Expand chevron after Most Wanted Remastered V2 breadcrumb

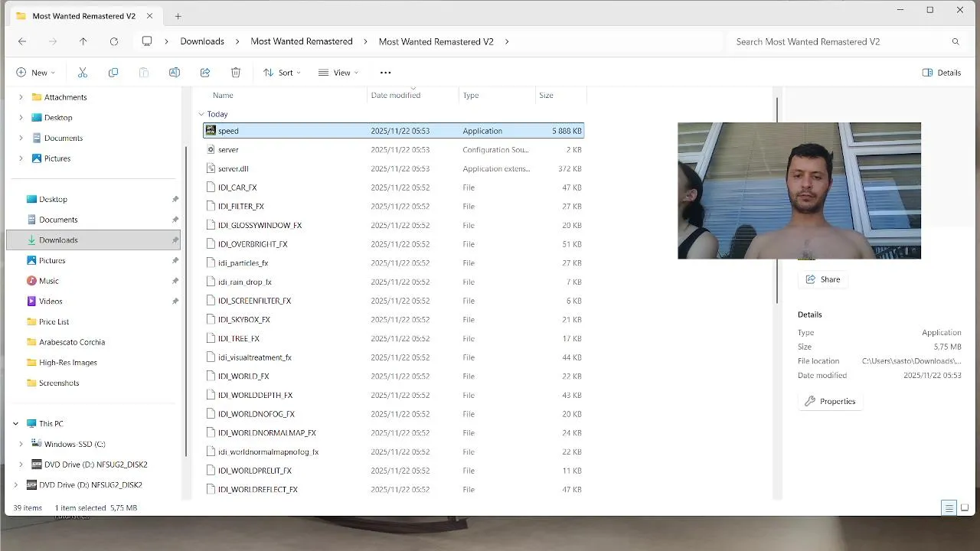[x=507, y=41]
